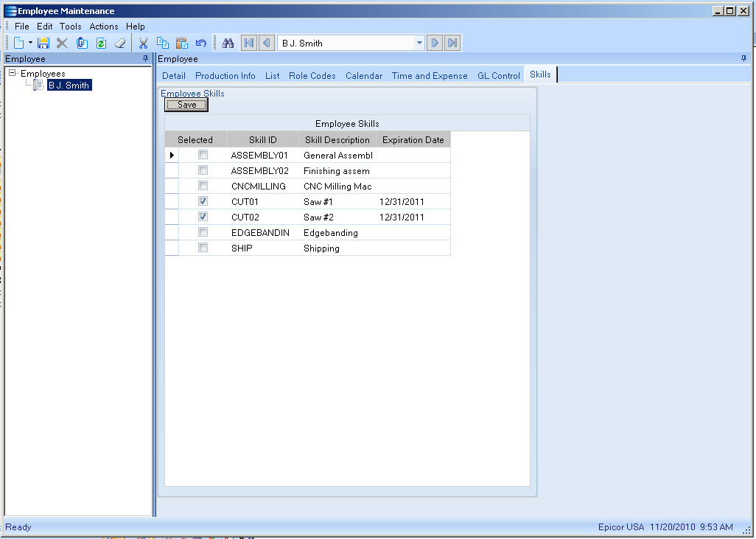Delete the current record with the X icon
Viewport: 756px width, 539px height.
point(62,42)
